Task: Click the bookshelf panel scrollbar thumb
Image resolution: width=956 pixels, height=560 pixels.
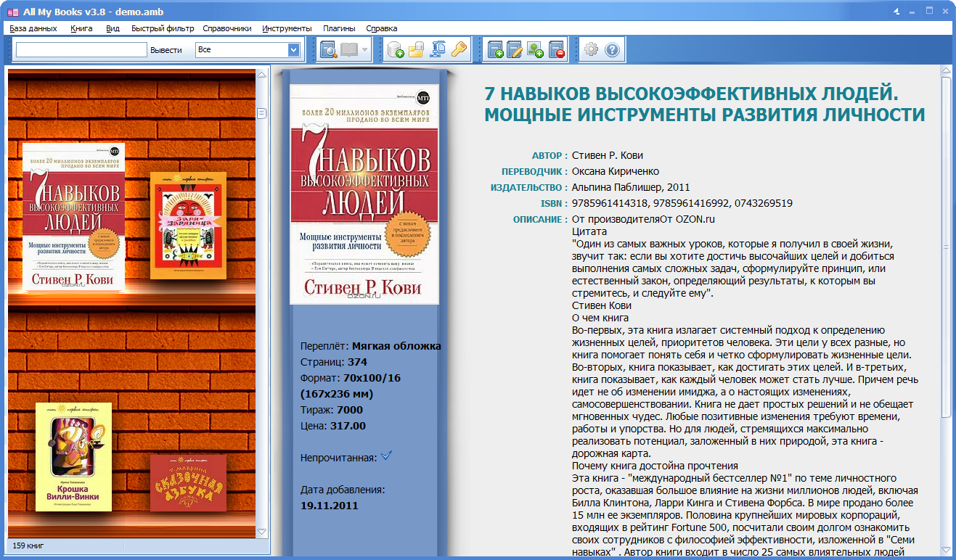Action: 261,113
